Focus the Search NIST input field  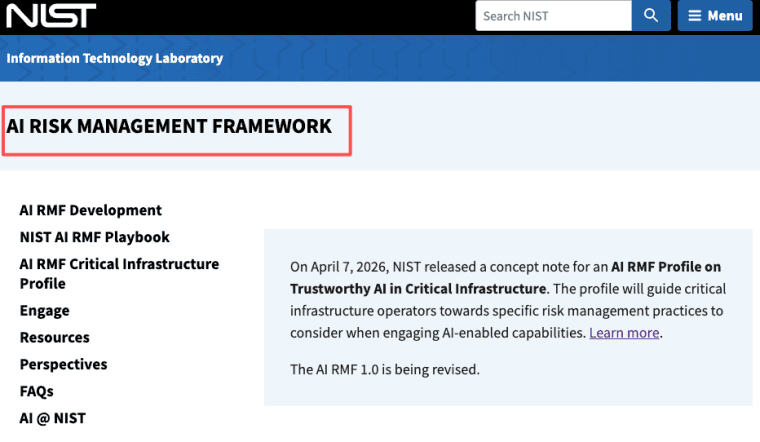click(554, 16)
